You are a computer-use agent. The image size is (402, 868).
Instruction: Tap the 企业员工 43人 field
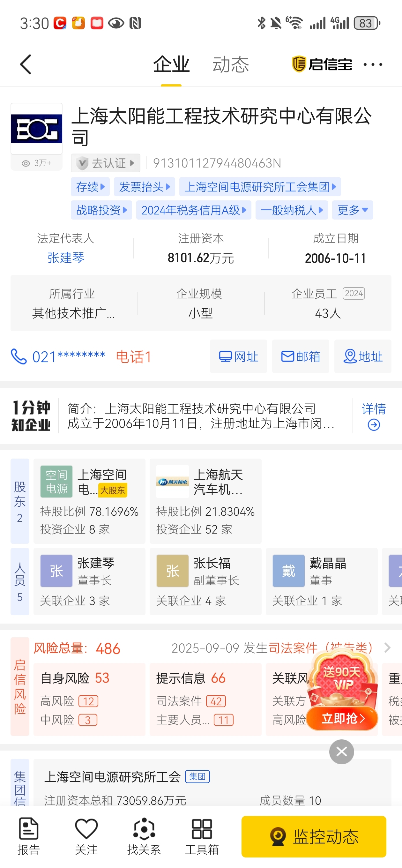(x=328, y=303)
